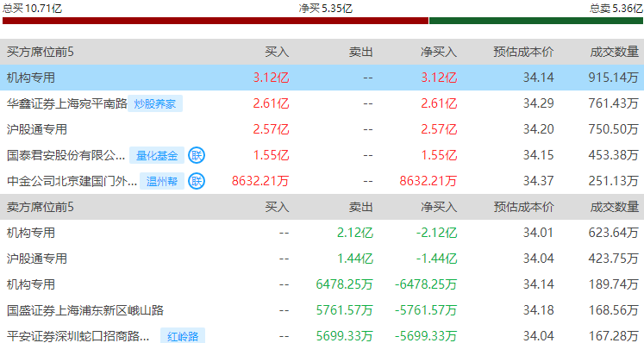Screen dimensions: 644x343
Task: Open 平安证券深圳蛇口招商路 seat entry
Action: tap(78, 336)
